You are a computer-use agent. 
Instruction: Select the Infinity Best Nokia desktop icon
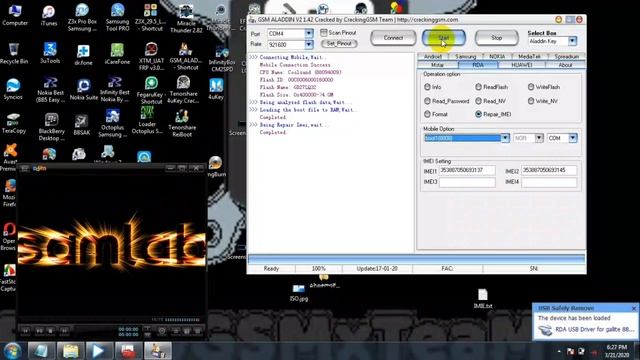tap(115, 89)
